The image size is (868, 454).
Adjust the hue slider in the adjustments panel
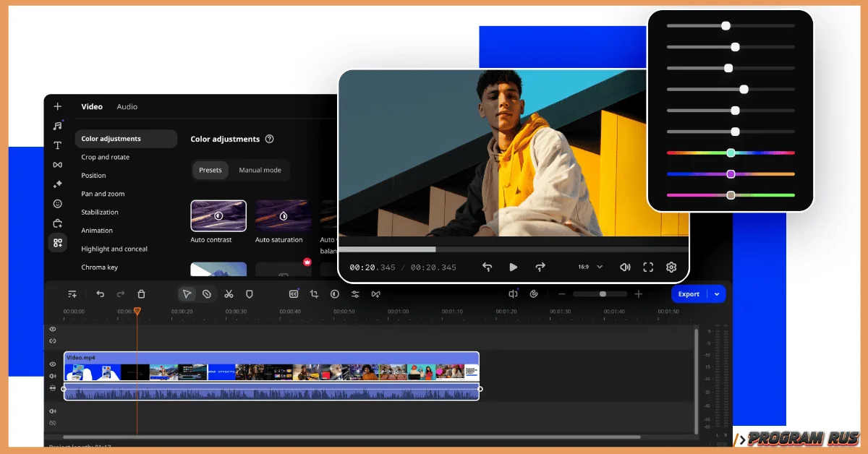(x=731, y=153)
